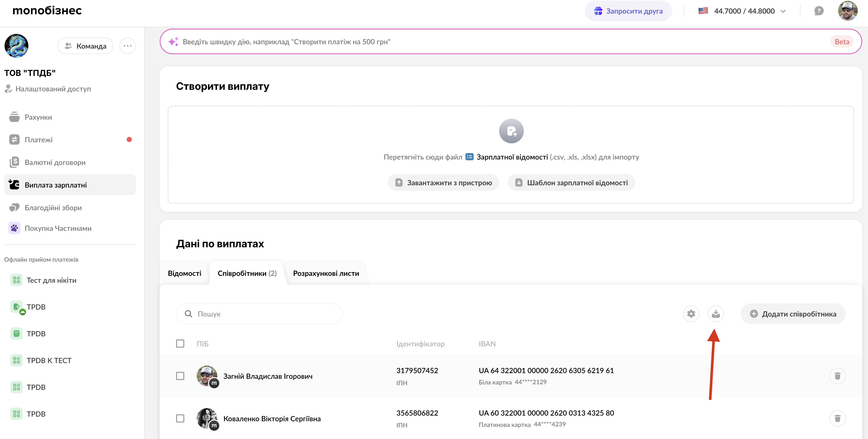Focus the quick action input field
This screenshot has height=439, width=868.
tap(510, 41)
